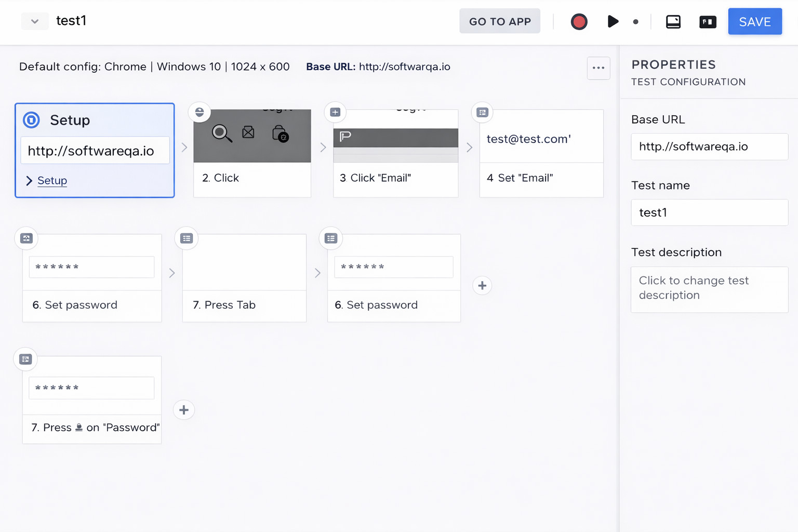The width and height of the screenshot is (798, 532).
Task: Click the dark screen icon beside SAVE
Action: coord(707,22)
